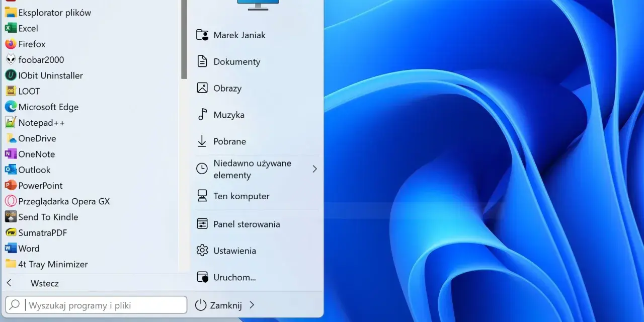
Task: Launch Excel from its green icon
Action: click(11, 28)
